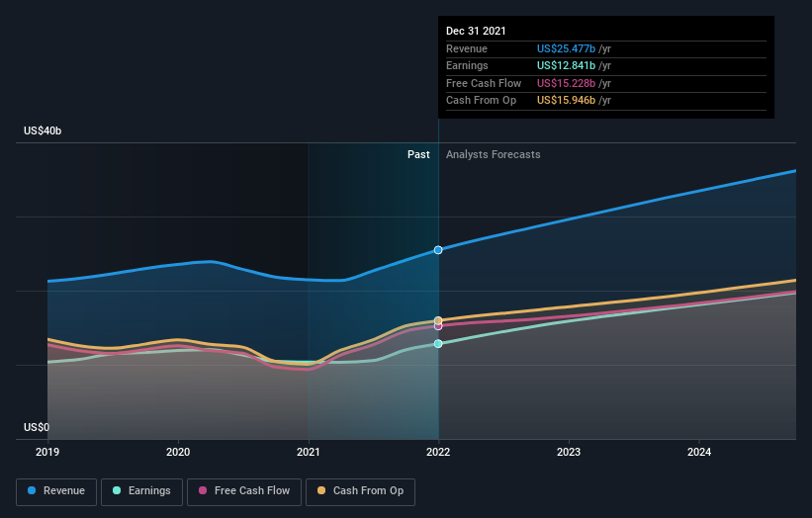Image resolution: width=812 pixels, height=518 pixels.
Task: Click the US$0 y-axis label
Action: (37, 427)
